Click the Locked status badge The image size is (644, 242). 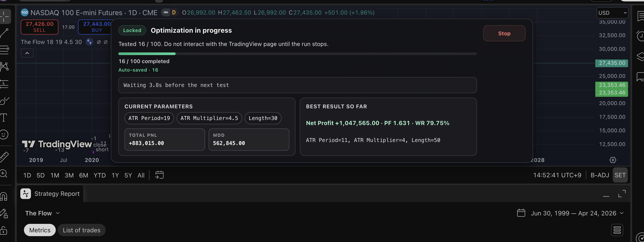pyautogui.click(x=132, y=30)
